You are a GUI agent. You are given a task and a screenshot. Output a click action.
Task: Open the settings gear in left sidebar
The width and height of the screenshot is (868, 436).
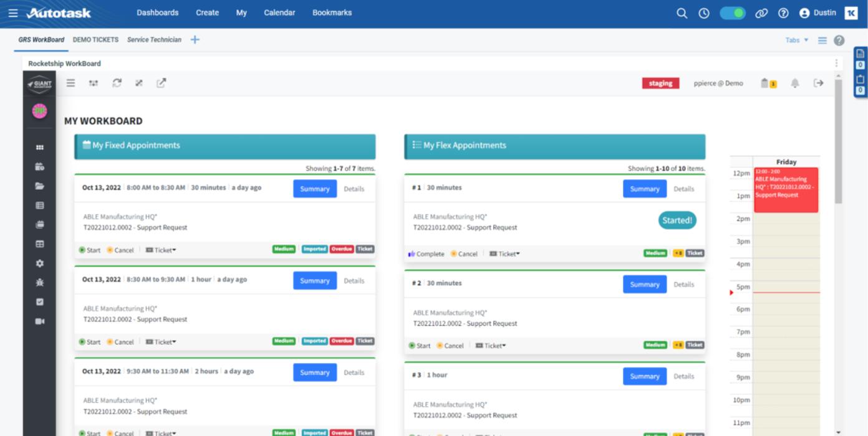40,263
